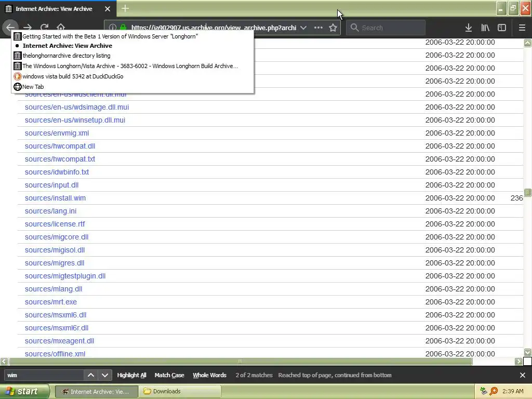Open the sources/msxml6.dll link

pyautogui.click(x=55, y=315)
